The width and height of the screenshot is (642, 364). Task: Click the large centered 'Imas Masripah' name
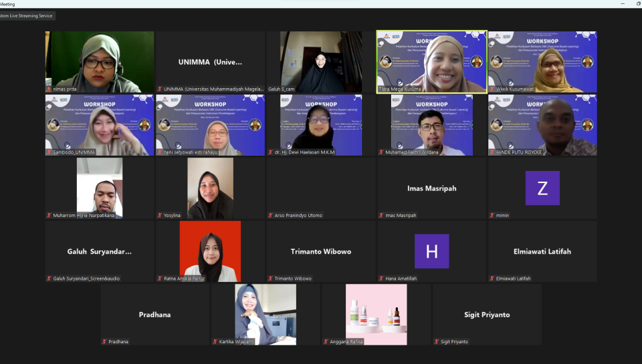(431, 188)
